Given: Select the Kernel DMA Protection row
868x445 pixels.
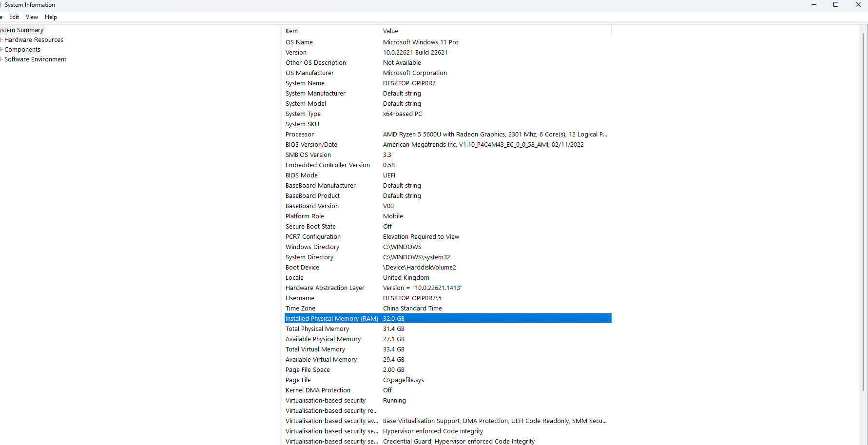Looking at the screenshot, I should tap(447, 390).
